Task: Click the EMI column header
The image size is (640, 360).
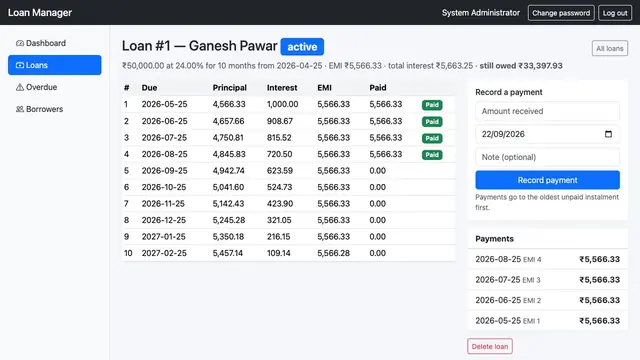Action: (x=324, y=88)
